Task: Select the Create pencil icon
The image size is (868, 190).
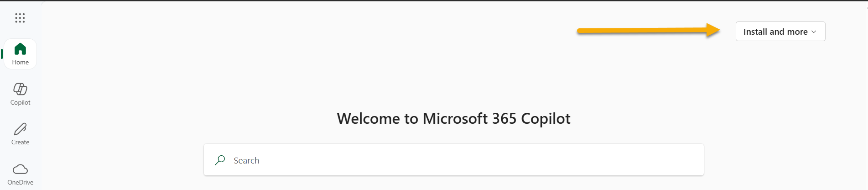Action: tap(20, 129)
